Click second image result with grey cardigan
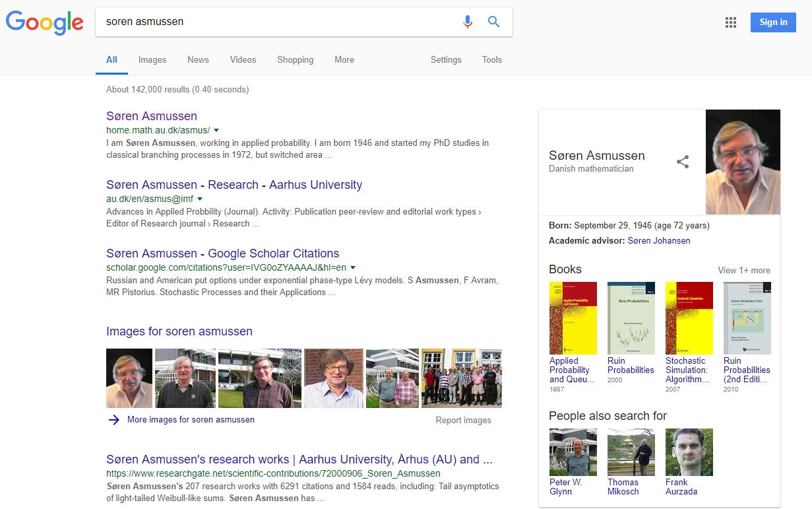The width and height of the screenshot is (812, 509). click(185, 378)
